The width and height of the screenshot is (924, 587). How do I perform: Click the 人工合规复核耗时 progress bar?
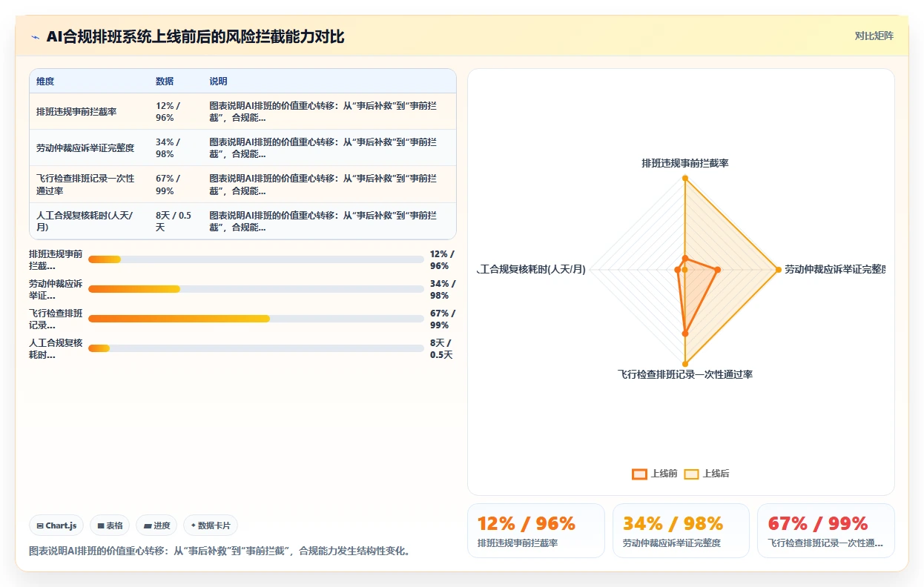pos(256,348)
